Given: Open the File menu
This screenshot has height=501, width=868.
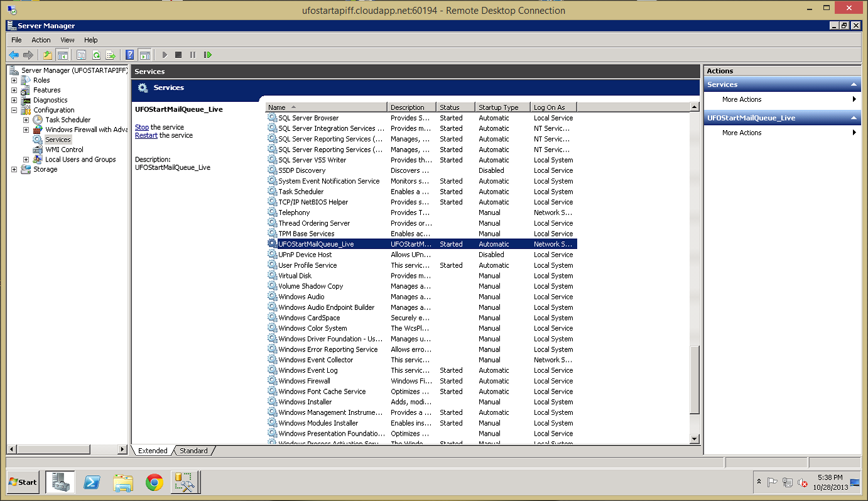Looking at the screenshot, I should [16, 40].
